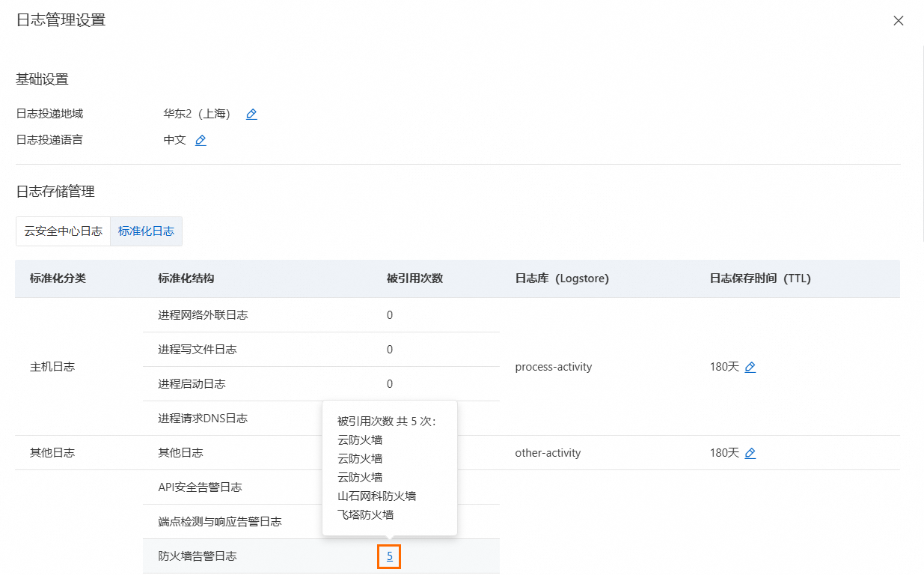
Task: Click 飞塔防火墙 in the tooltip
Action: pyautogui.click(x=366, y=514)
